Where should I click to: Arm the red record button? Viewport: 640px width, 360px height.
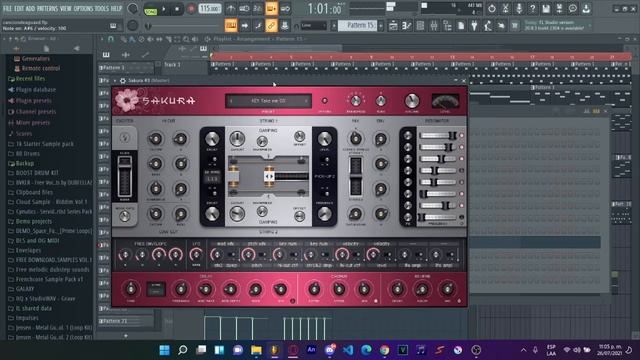tap(191, 9)
